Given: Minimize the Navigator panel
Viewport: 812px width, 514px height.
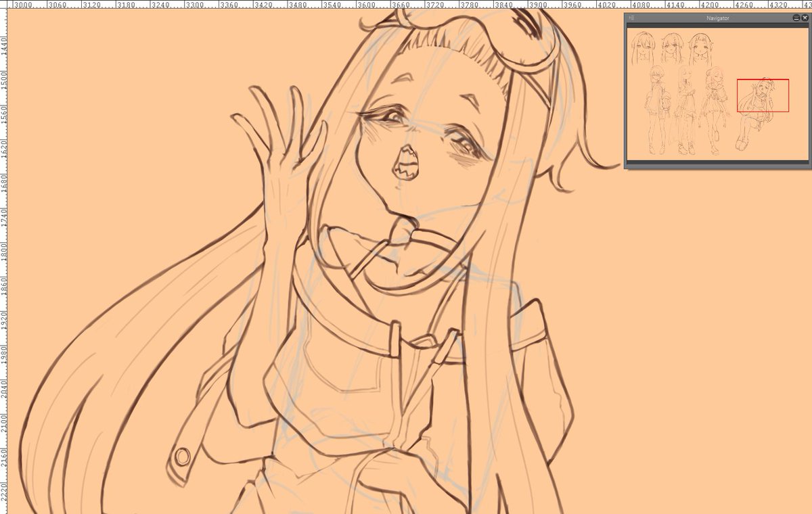Looking at the screenshot, I should [x=796, y=18].
